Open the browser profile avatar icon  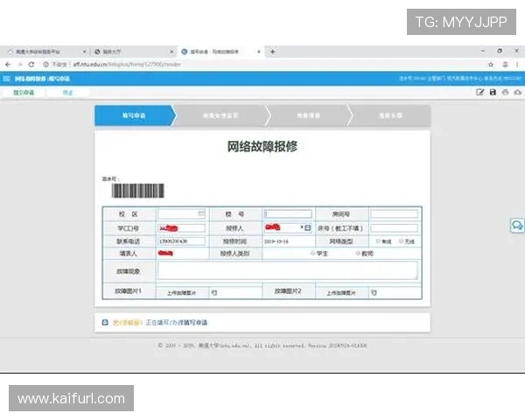point(505,64)
